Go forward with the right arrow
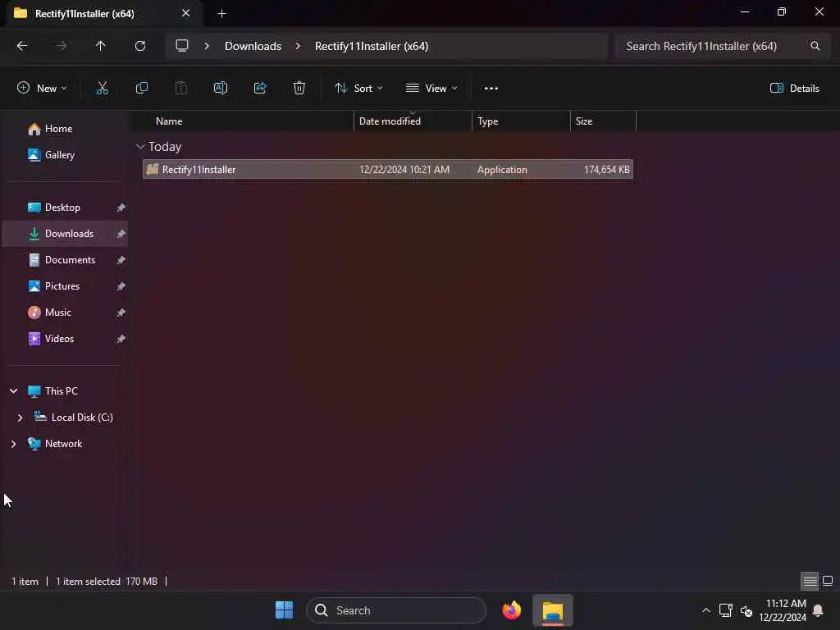This screenshot has width=840, height=630. point(62,46)
